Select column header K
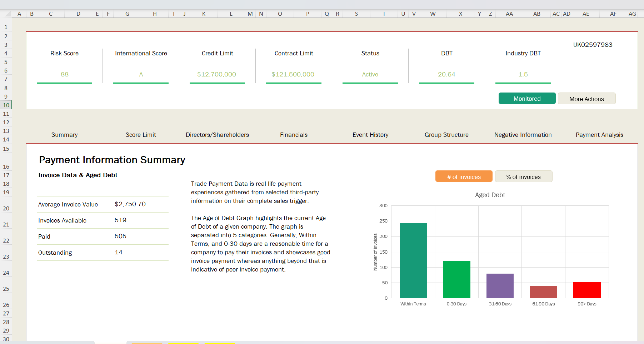This screenshot has width=644, height=344. coord(204,14)
